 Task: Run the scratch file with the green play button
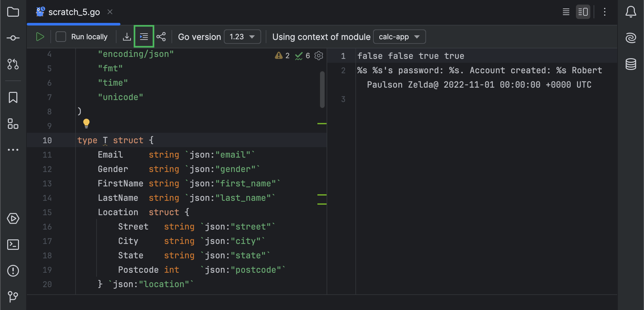[40, 37]
